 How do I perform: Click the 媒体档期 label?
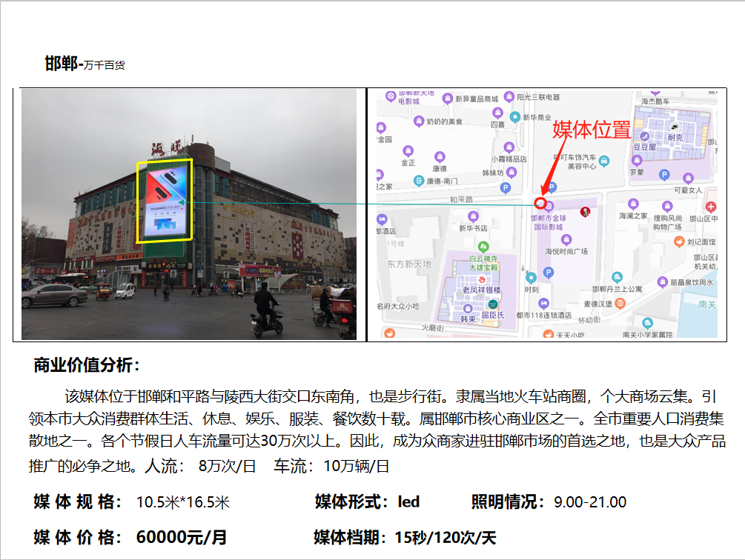click(351, 537)
